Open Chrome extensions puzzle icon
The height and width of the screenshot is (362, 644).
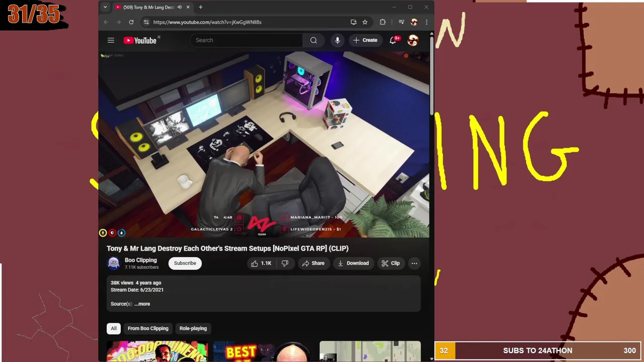pyautogui.click(x=382, y=22)
